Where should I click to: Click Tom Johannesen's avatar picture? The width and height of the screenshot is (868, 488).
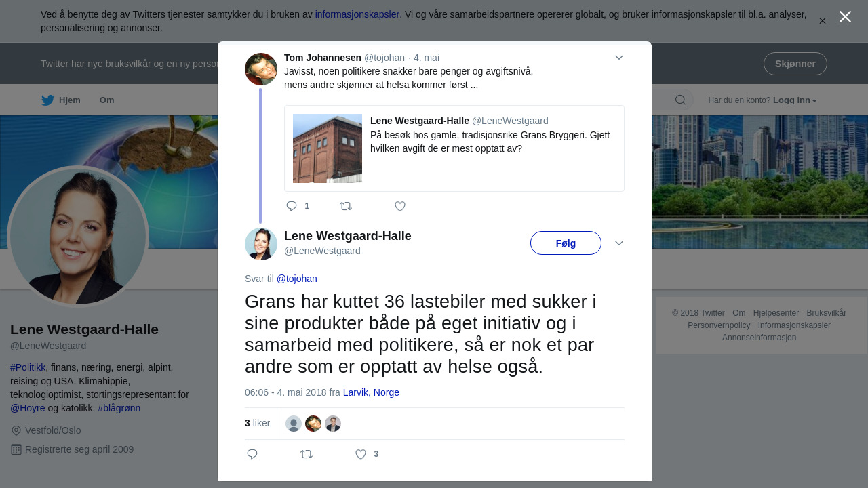coord(261,69)
